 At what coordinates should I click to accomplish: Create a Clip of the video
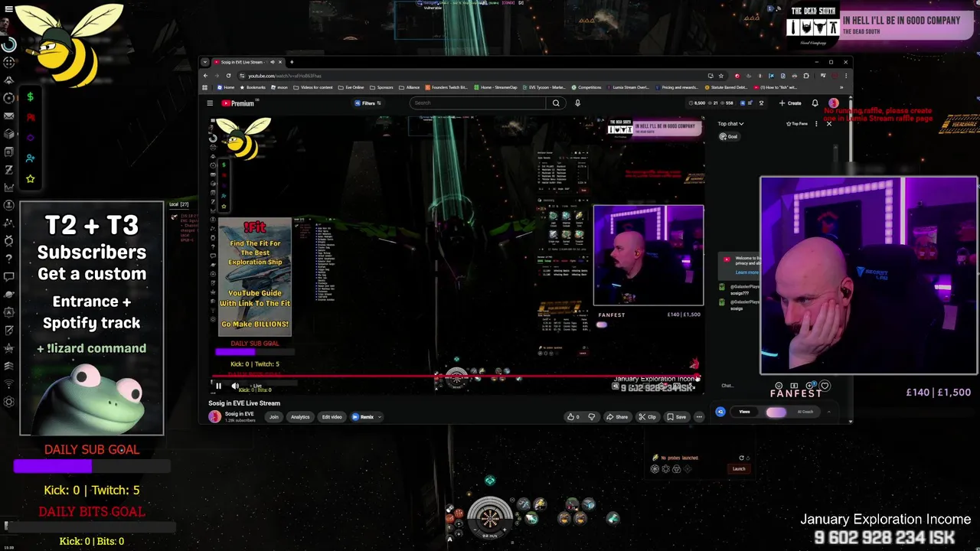click(x=648, y=417)
